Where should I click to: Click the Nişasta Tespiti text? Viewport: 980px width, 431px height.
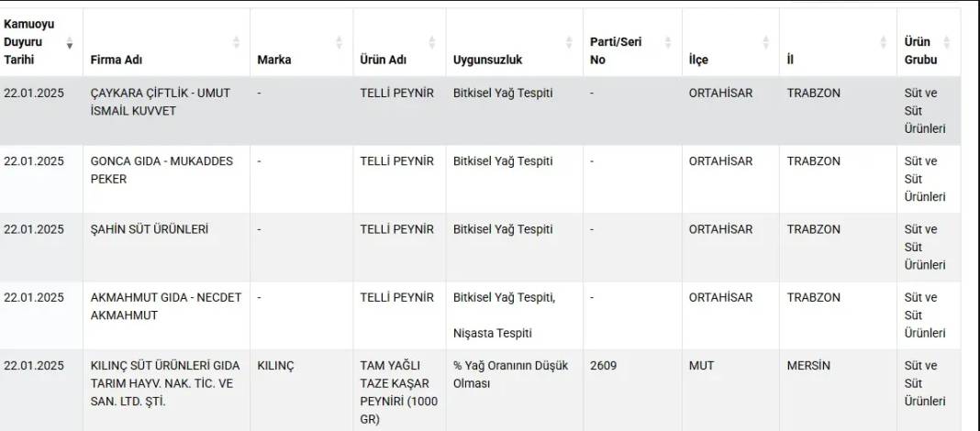[493, 333]
